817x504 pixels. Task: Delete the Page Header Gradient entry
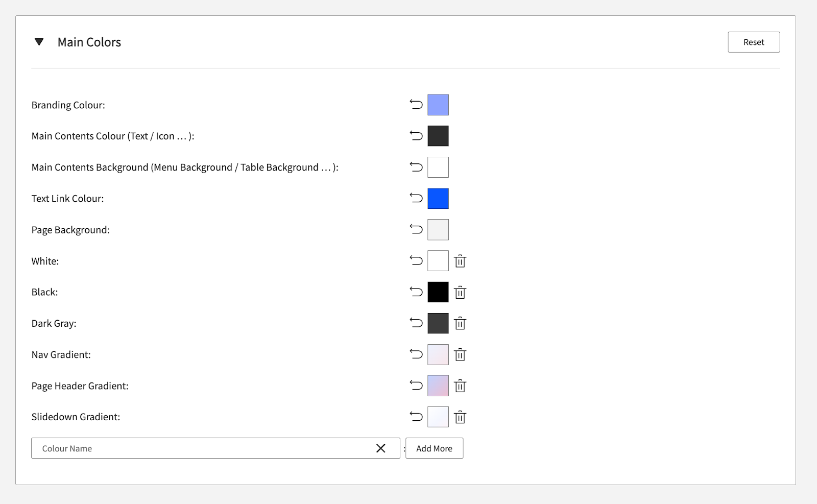click(x=460, y=386)
